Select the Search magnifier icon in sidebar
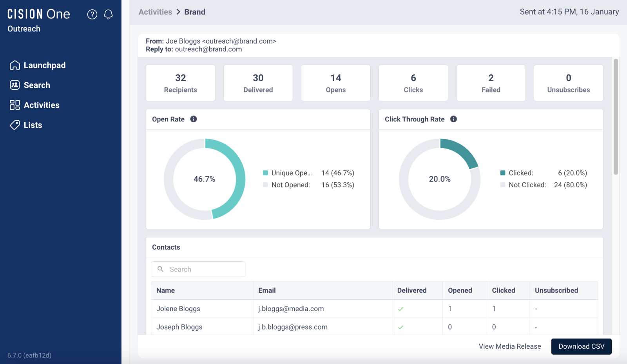The width and height of the screenshot is (627, 364). tap(15, 85)
